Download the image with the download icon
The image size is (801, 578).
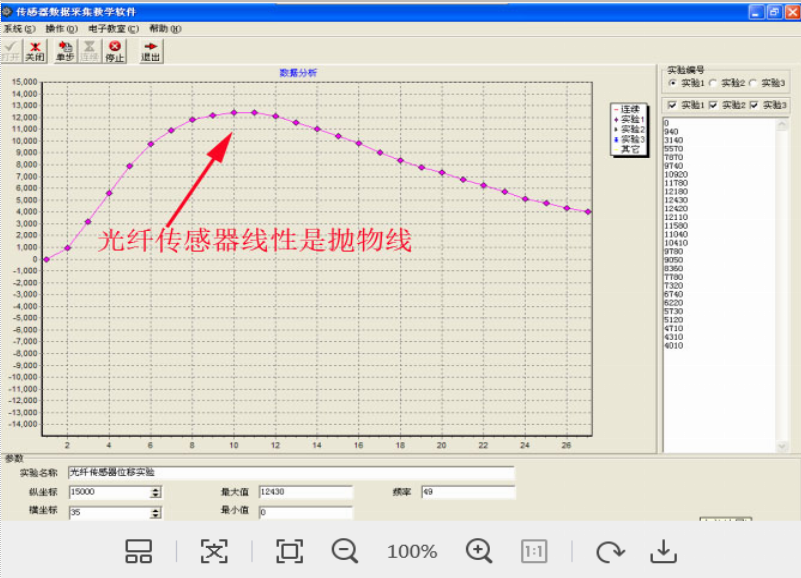(x=663, y=551)
